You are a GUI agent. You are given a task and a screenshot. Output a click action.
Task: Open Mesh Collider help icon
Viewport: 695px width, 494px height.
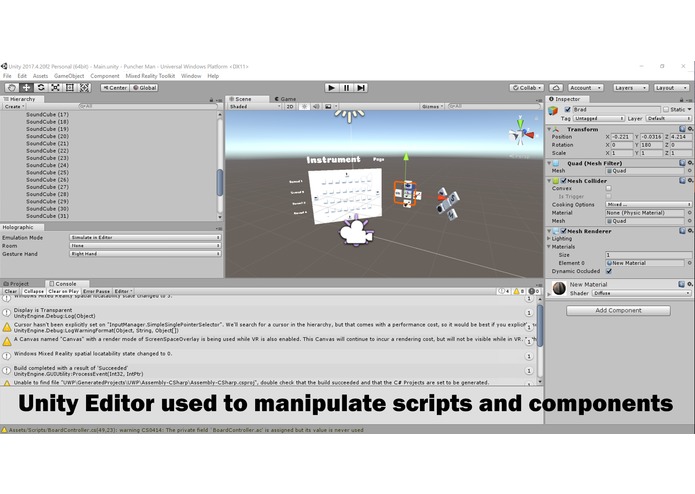(682, 180)
